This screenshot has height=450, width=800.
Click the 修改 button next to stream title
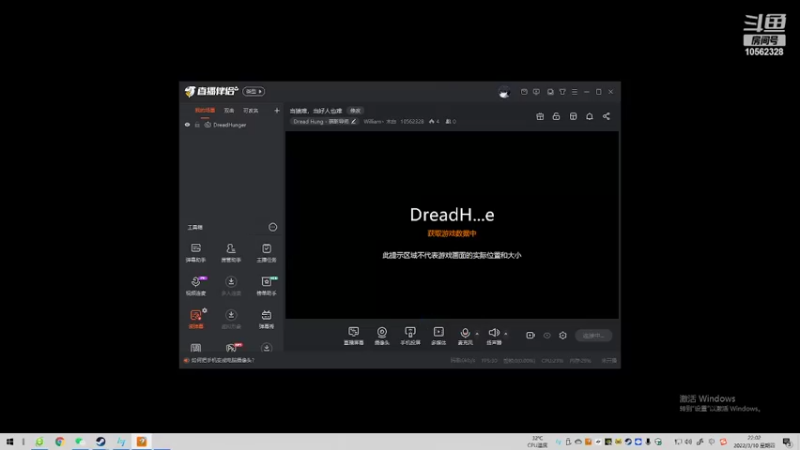(x=355, y=110)
